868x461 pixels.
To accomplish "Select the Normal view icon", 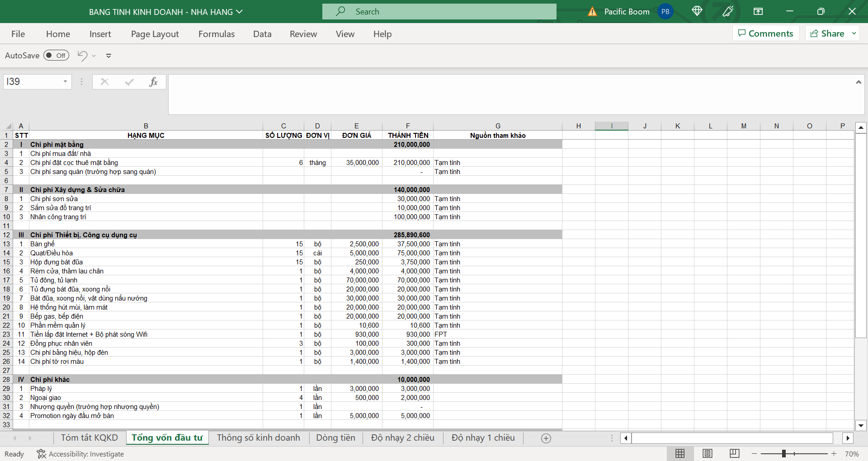I will coord(679,453).
